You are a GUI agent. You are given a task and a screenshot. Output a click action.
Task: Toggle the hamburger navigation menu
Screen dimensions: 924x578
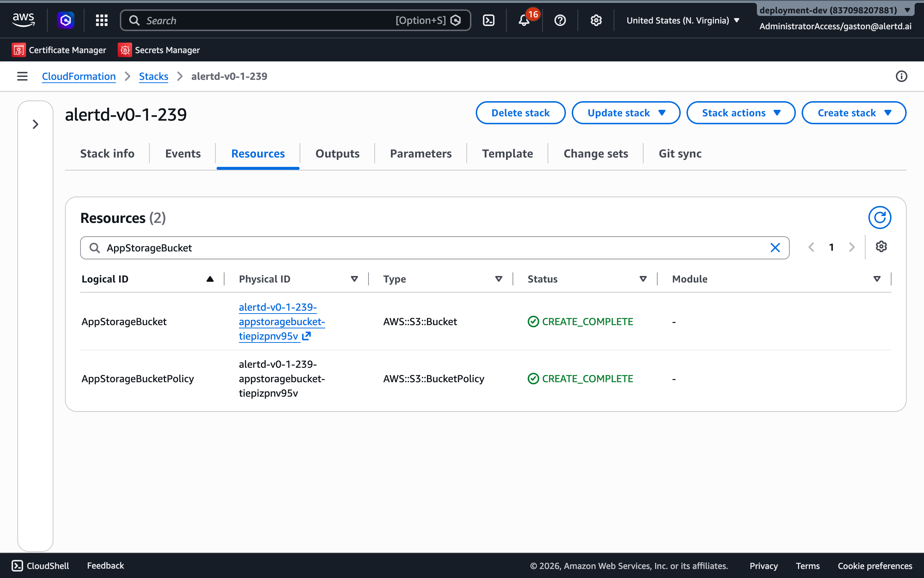pos(22,76)
